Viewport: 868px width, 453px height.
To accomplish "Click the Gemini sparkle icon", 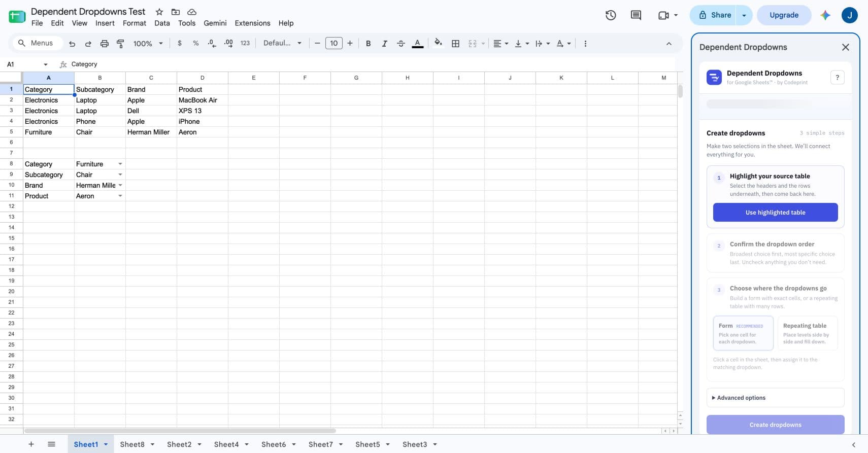I will [x=825, y=15].
